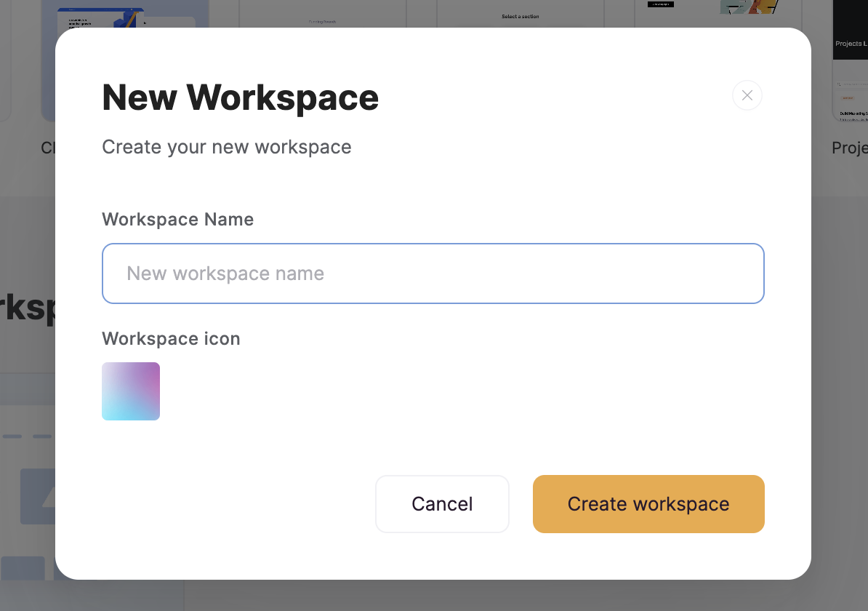Image resolution: width=868 pixels, height=611 pixels.
Task: Focus the Workspace Name input field
Action: coord(433,273)
